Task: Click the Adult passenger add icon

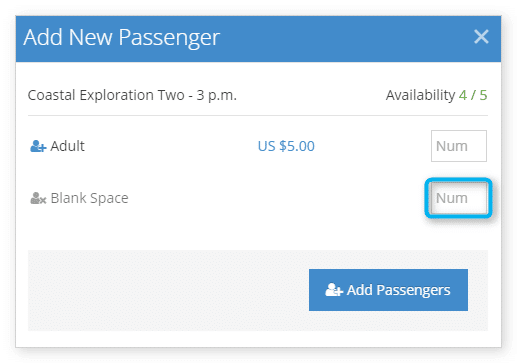Action: pos(38,146)
